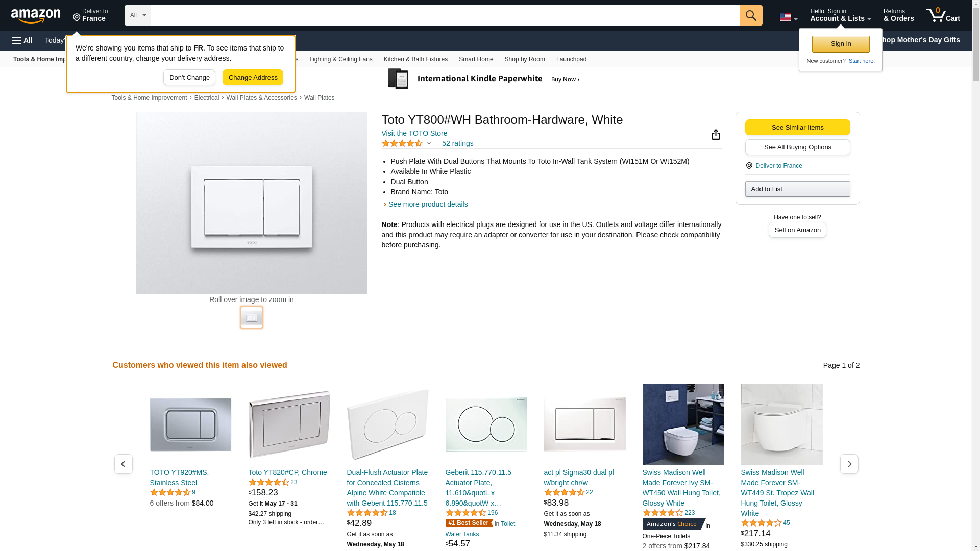
Task: Open the Lighting & Ceiling Fans category
Action: pos(340,59)
